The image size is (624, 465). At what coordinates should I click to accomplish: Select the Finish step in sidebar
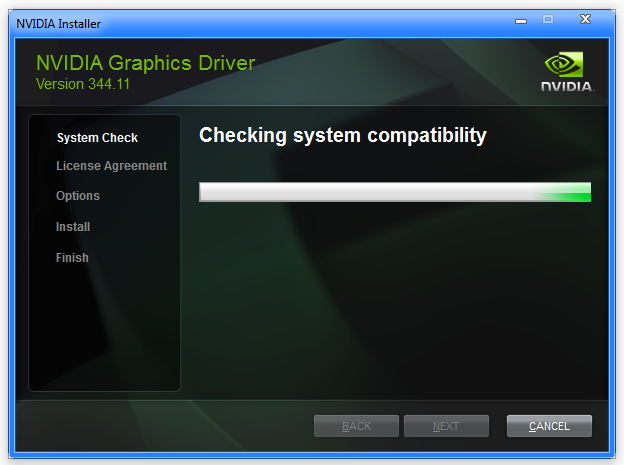coord(72,258)
